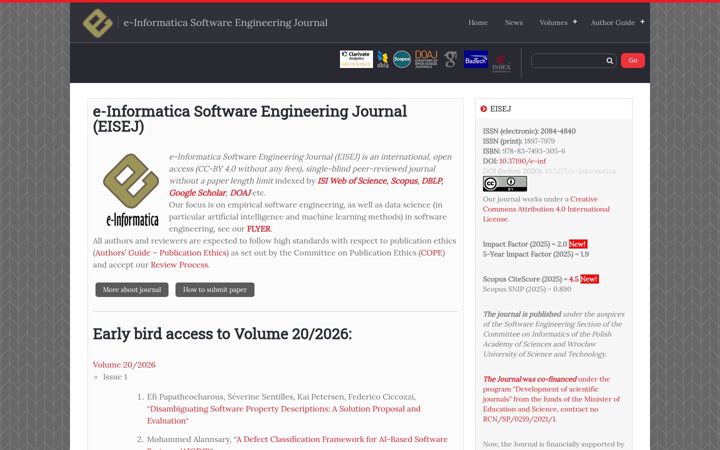Click the 4.5 CiteScore value link
The image size is (720, 450).
click(574, 279)
